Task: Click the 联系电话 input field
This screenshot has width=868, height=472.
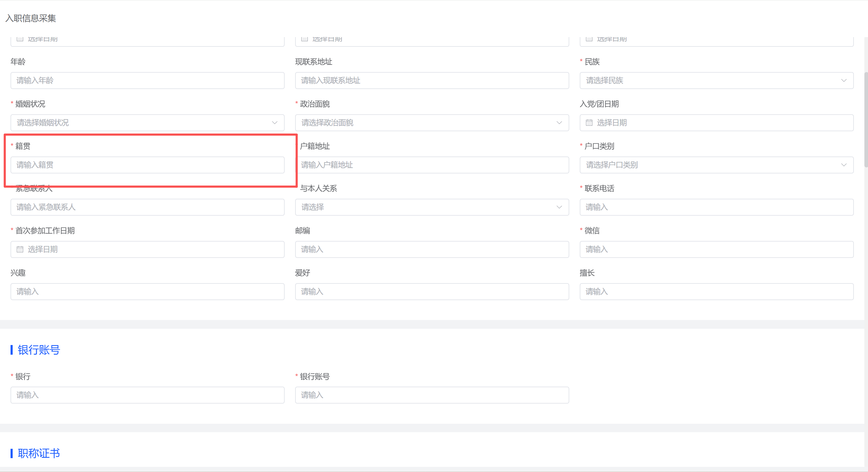Action: (x=716, y=207)
